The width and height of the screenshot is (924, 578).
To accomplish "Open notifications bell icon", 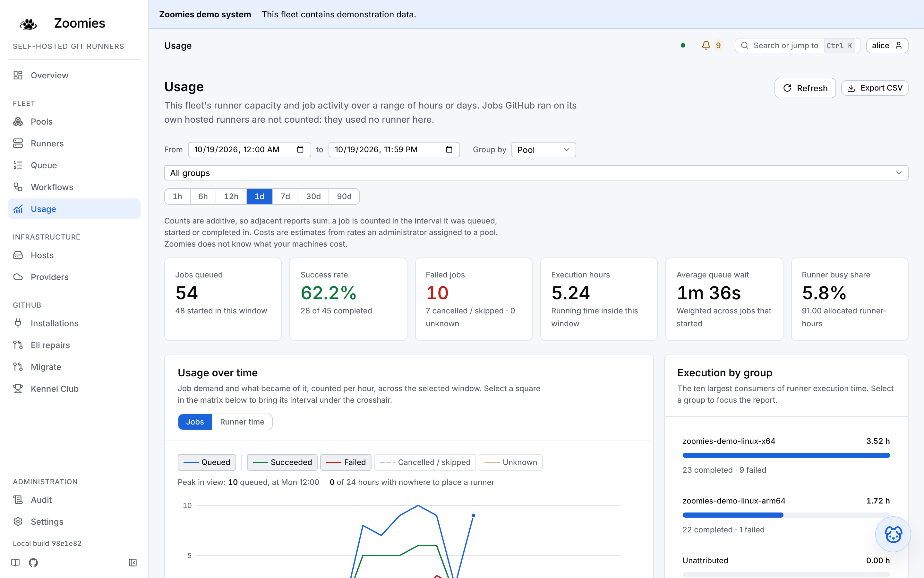I will pos(706,46).
